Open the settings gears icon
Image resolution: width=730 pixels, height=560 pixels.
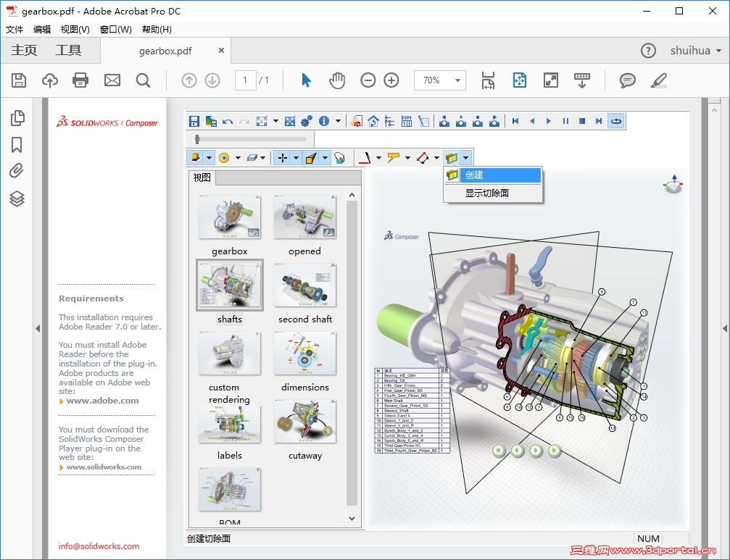(x=307, y=122)
